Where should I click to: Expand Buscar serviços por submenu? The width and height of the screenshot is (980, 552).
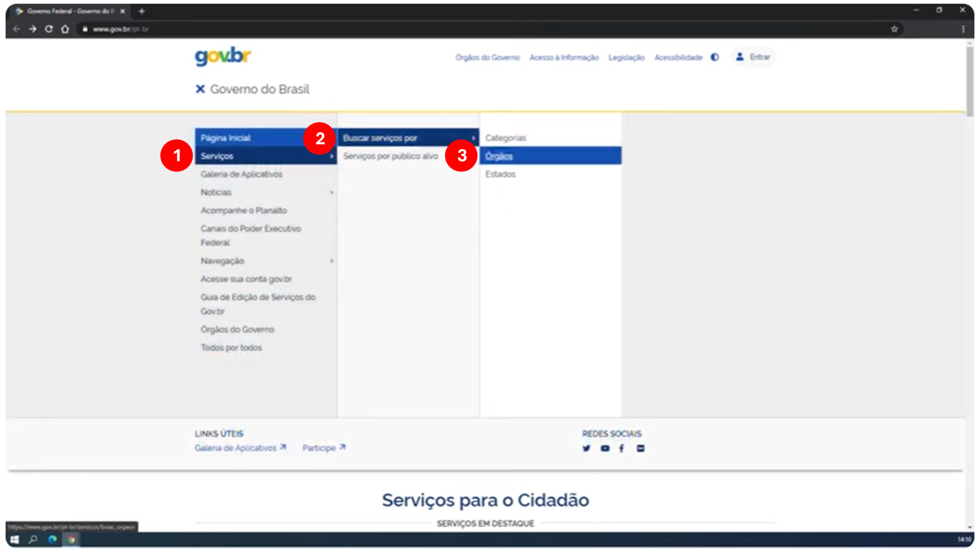[408, 138]
